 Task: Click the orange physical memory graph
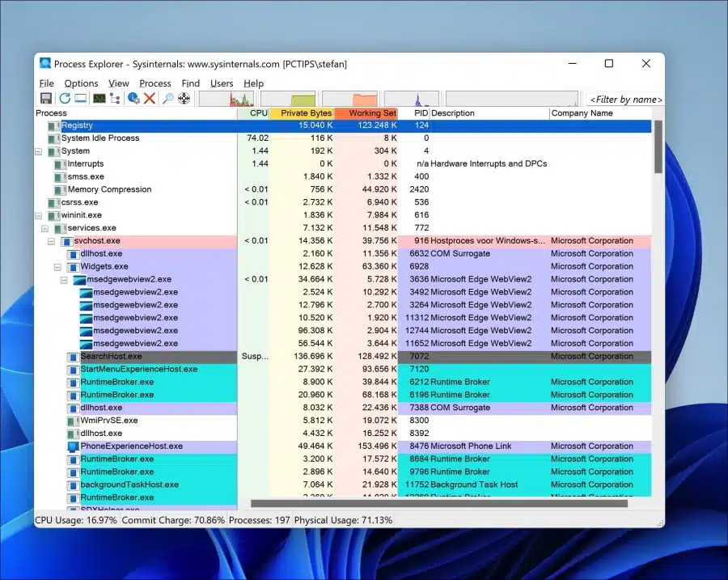pyautogui.click(x=349, y=99)
